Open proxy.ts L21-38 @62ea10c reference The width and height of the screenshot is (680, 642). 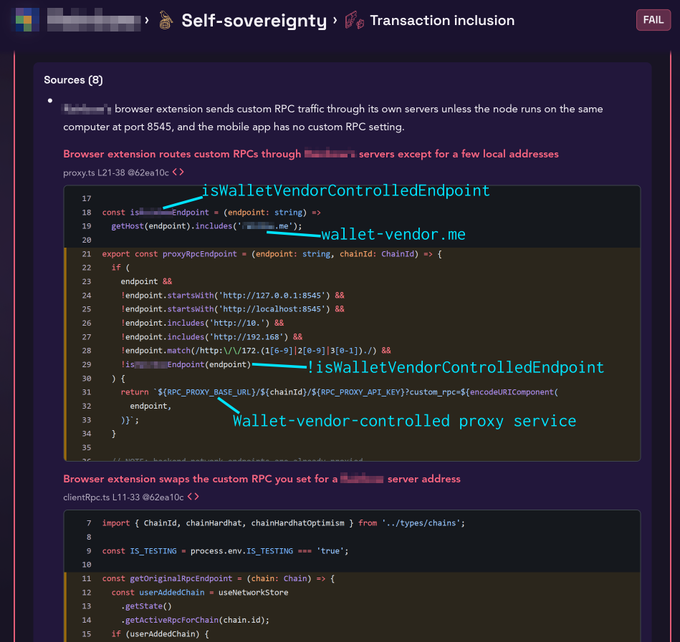coord(116,173)
